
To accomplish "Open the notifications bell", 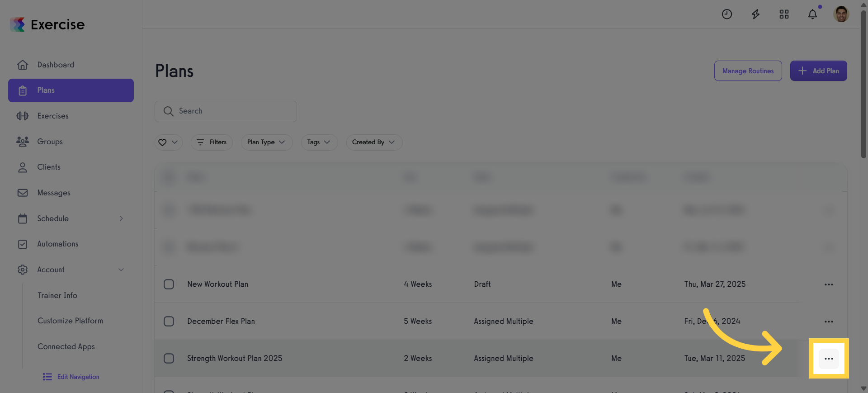I will [812, 14].
